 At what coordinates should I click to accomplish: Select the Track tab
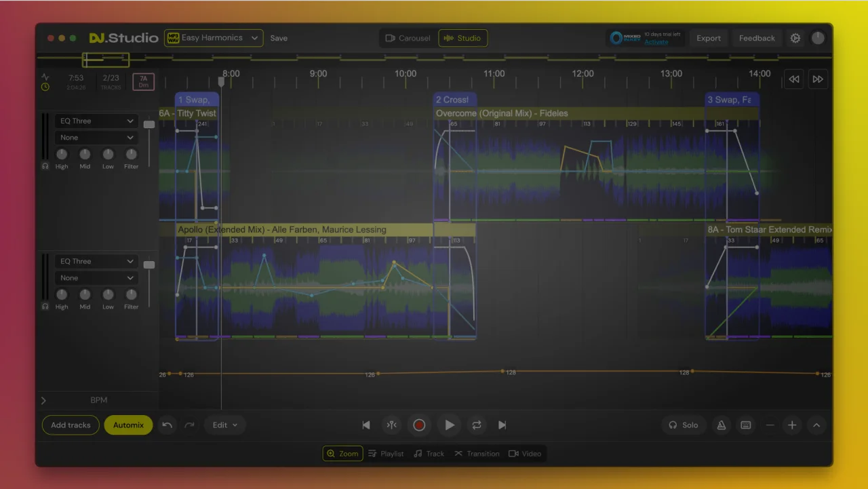click(x=429, y=454)
